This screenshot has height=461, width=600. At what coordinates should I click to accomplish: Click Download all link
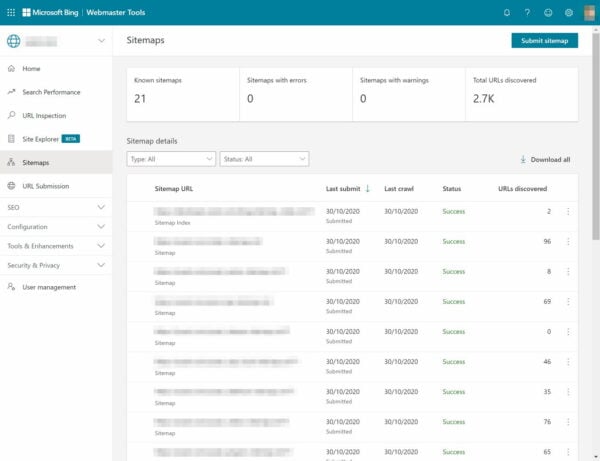(x=545, y=160)
